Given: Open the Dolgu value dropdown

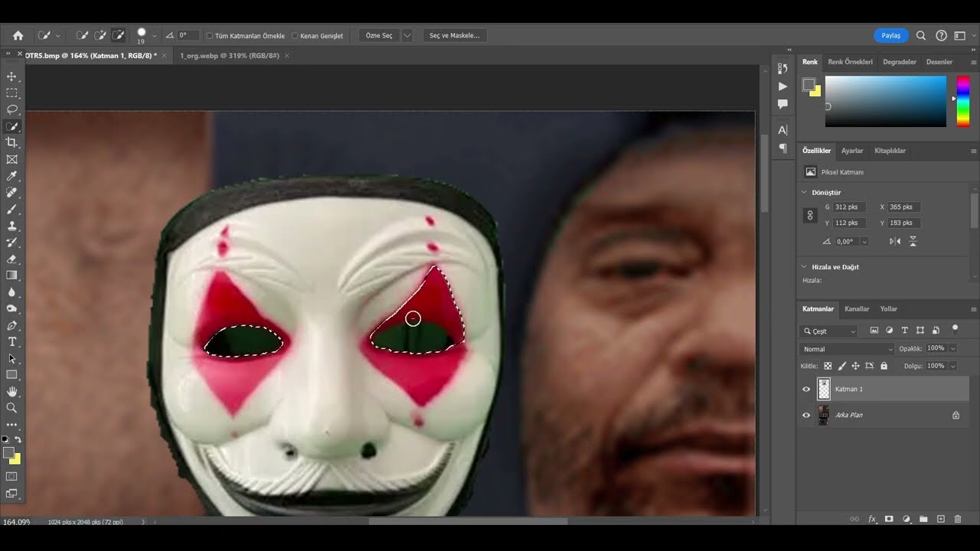Looking at the screenshot, I should click(x=952, y=367).
